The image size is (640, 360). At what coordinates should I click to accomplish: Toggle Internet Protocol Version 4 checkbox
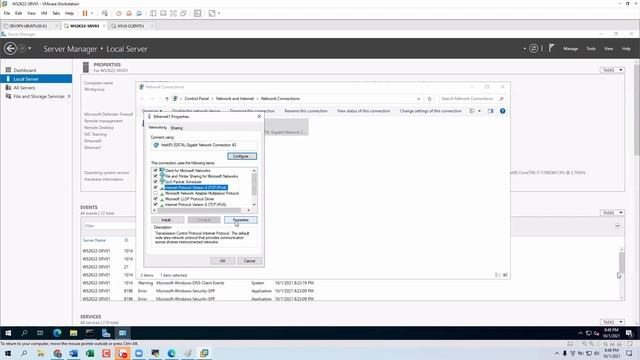pyautogui.click(x=156, y=187)
